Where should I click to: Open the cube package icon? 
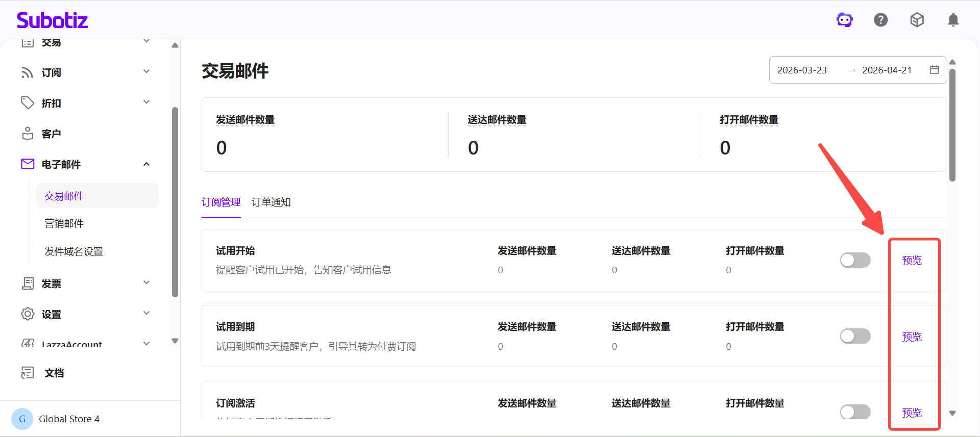(x=917, y=20)
